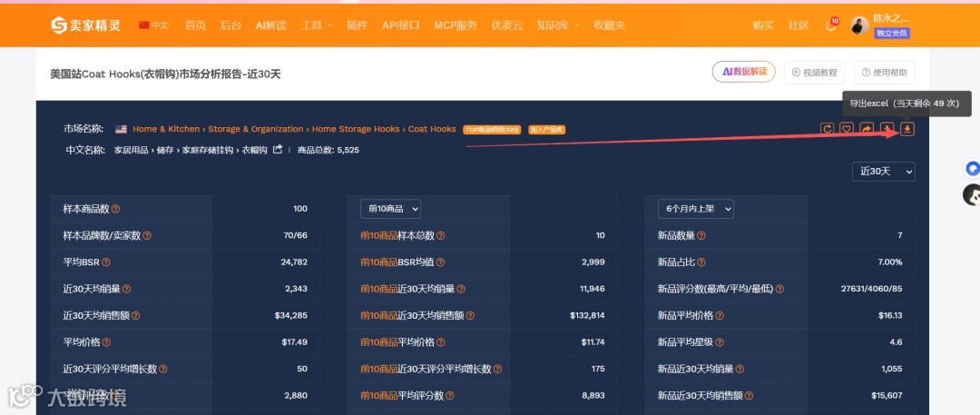Click help icon next to 样本商品数
Viewport: 980px width, 415px height.
coord(115,209)
